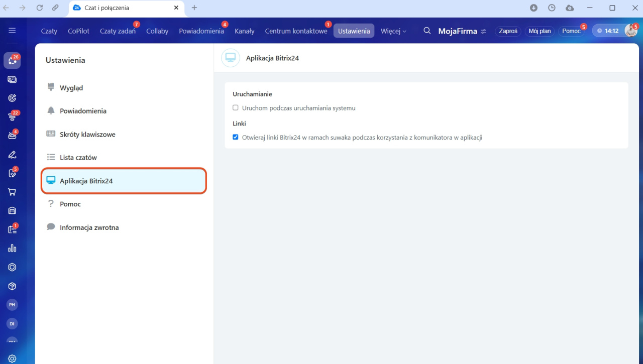Open the bar chart analytics sidebar icon

click(x=12, y=248)
